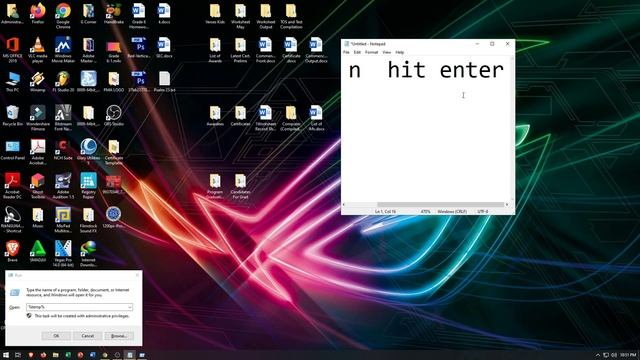Select the PMA LOGO file icon

113,81
